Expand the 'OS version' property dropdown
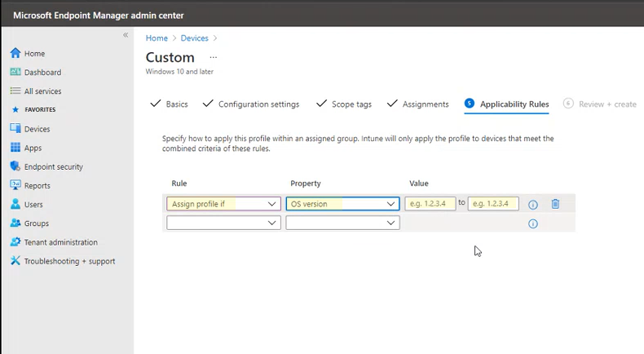 [342, 204]
